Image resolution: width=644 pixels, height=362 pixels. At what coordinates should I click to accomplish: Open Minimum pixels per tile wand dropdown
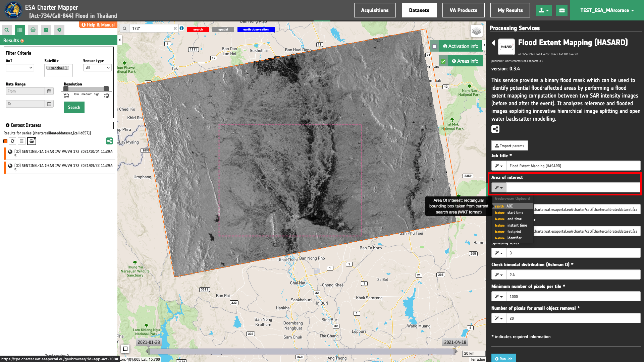click(499, 297)
